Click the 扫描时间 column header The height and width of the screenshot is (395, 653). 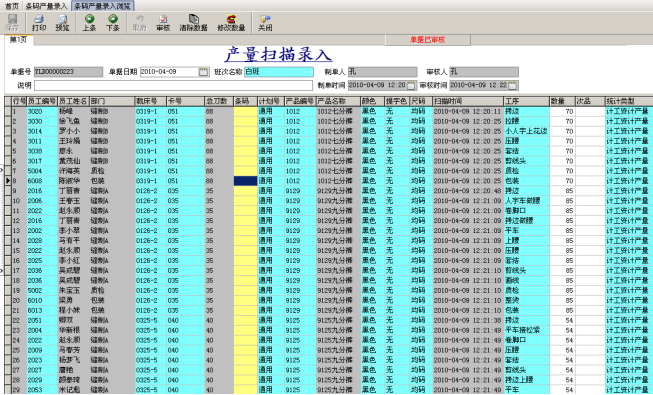(x=468, y=101)
